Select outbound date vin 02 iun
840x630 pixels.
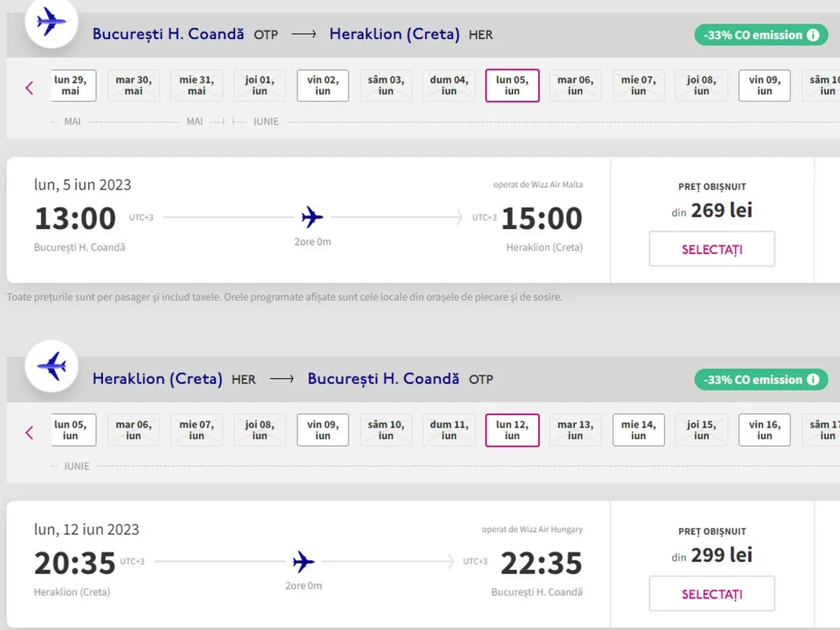pyautogui.click(x=323, y=85)
